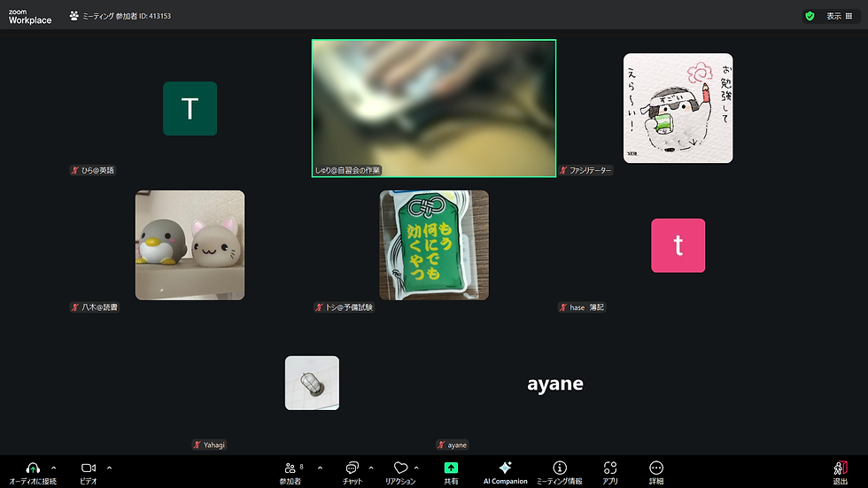
Task: Open the participants panel
Action: point(291,474)
